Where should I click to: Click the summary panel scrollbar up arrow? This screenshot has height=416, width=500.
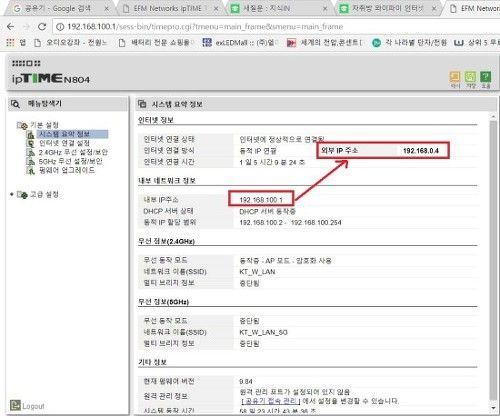pos(493,116)
